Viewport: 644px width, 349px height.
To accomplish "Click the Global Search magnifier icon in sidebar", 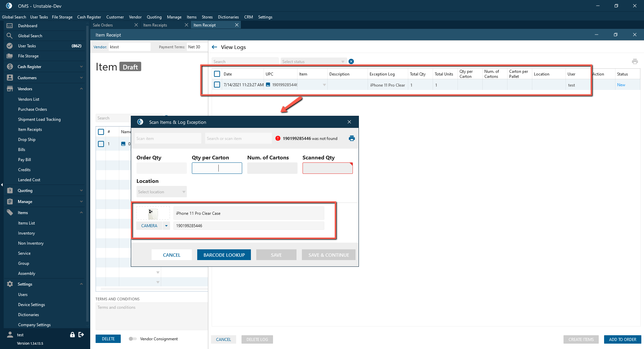I will [x=10, y=36].
